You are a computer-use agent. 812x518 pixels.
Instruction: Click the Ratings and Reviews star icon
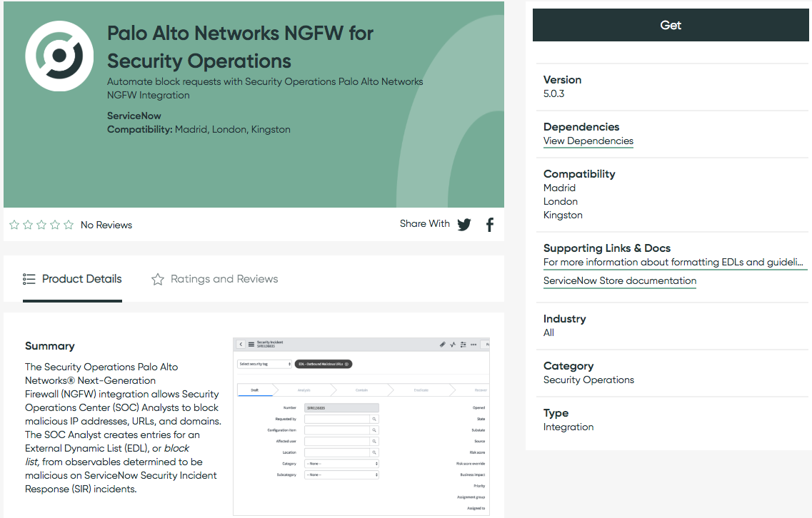point(157,280)
